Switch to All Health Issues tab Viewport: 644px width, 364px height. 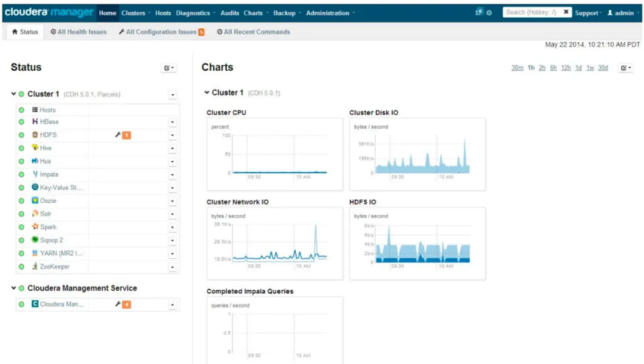click(x=78, y=31)
